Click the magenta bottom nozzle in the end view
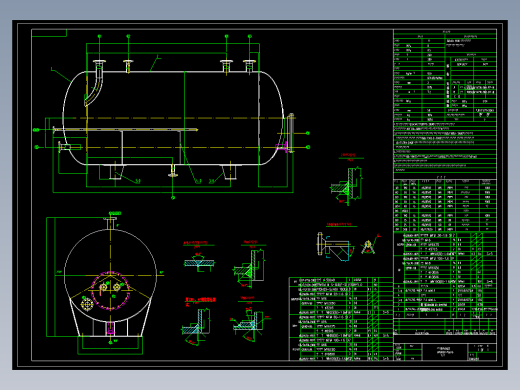The height and width of the screenshot is (390, 520). click(110, 328)
